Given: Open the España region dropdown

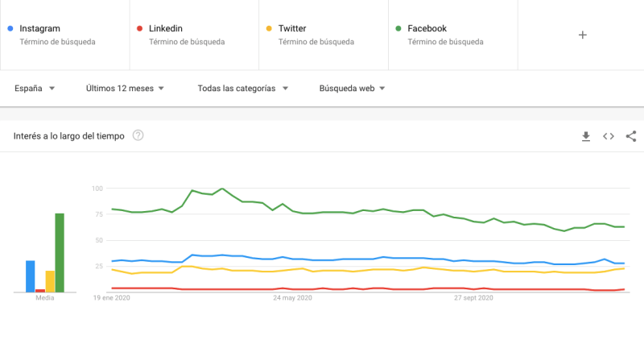Looking at the screenshot, I should pos(35,89).
